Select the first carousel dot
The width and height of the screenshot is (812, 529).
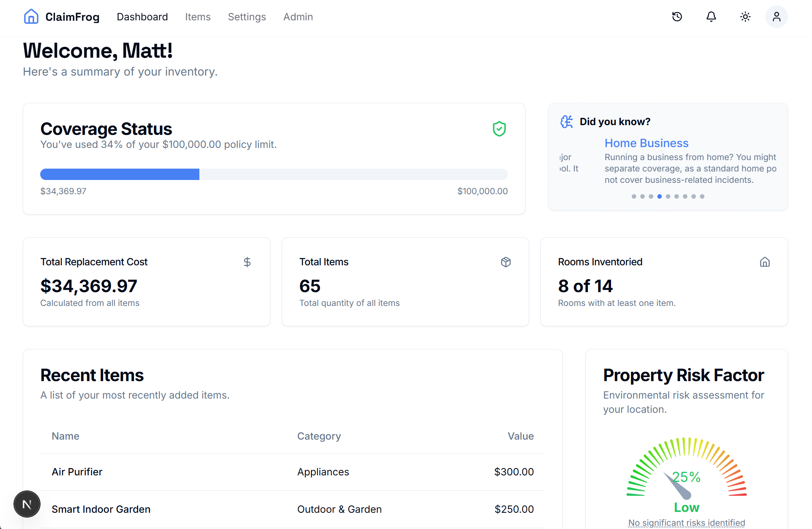click(x=634, y=196)
